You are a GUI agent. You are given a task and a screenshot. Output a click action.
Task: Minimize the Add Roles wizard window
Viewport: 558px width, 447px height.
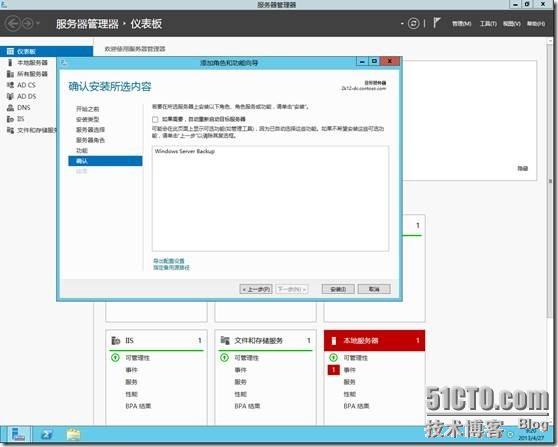click(x=362, y=61)
